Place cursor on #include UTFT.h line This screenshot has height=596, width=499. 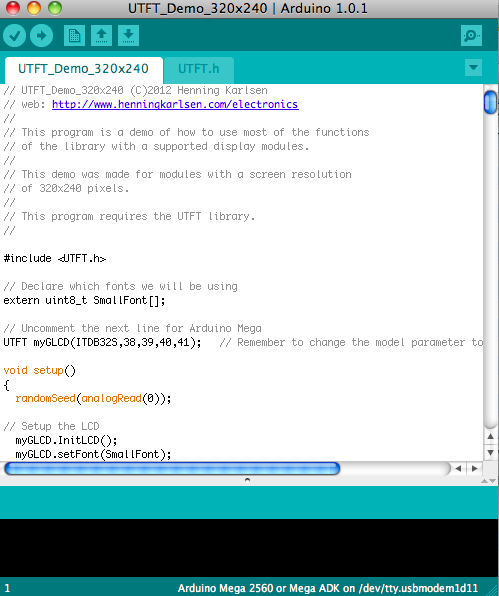click(55, 258)
